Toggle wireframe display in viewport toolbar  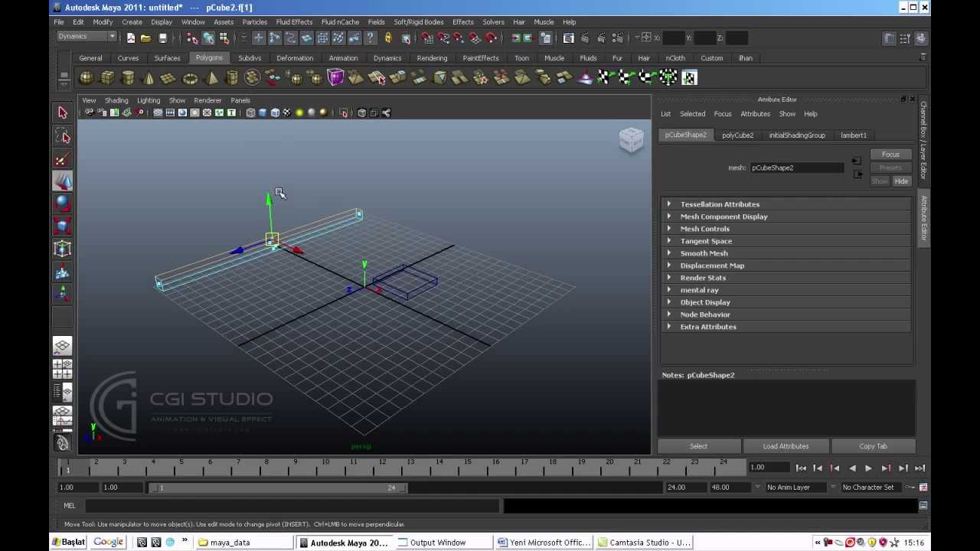250,113
